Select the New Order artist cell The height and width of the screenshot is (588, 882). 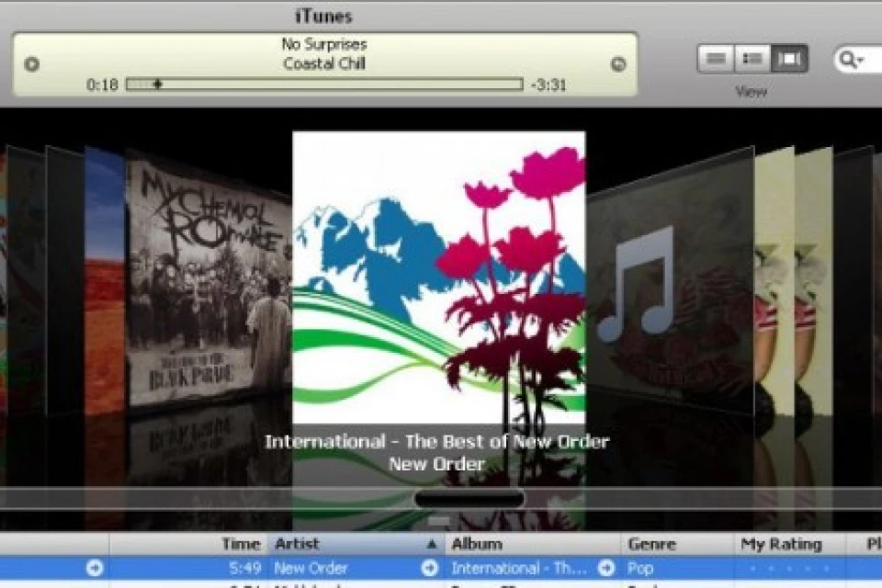pos(356,569)
